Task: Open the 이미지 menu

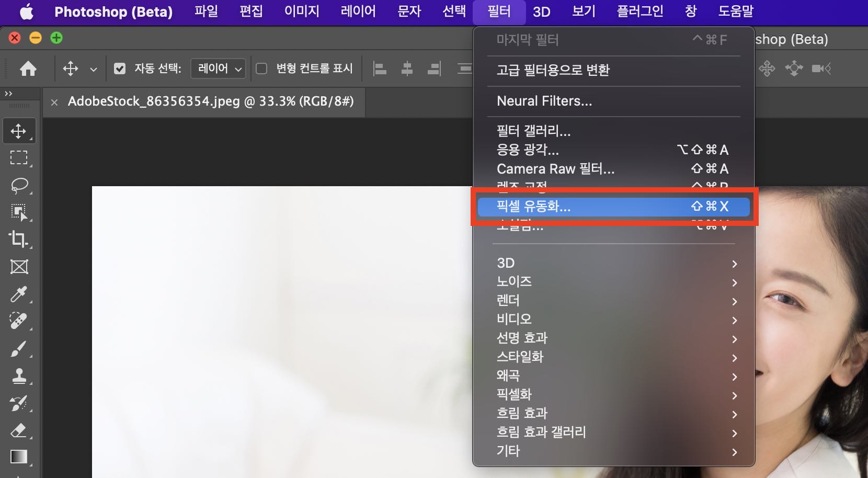Action: coord(302,12)
